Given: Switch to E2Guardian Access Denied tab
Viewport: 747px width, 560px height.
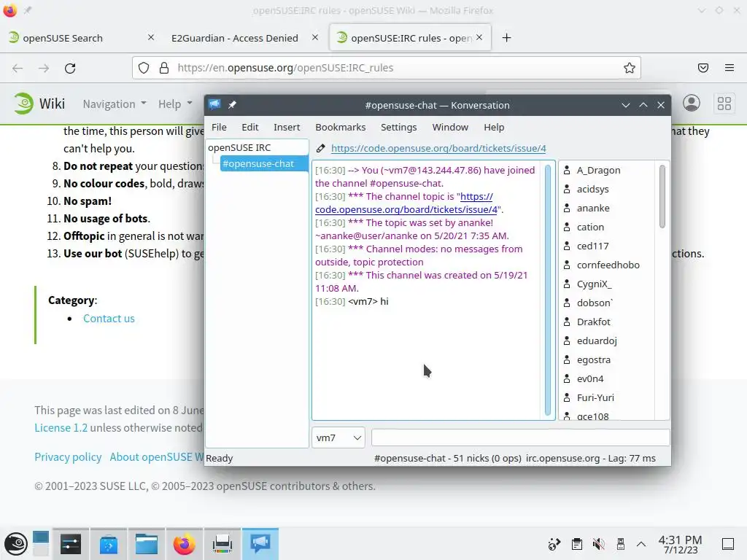Looking at the screenshot, I should [234, 38].
